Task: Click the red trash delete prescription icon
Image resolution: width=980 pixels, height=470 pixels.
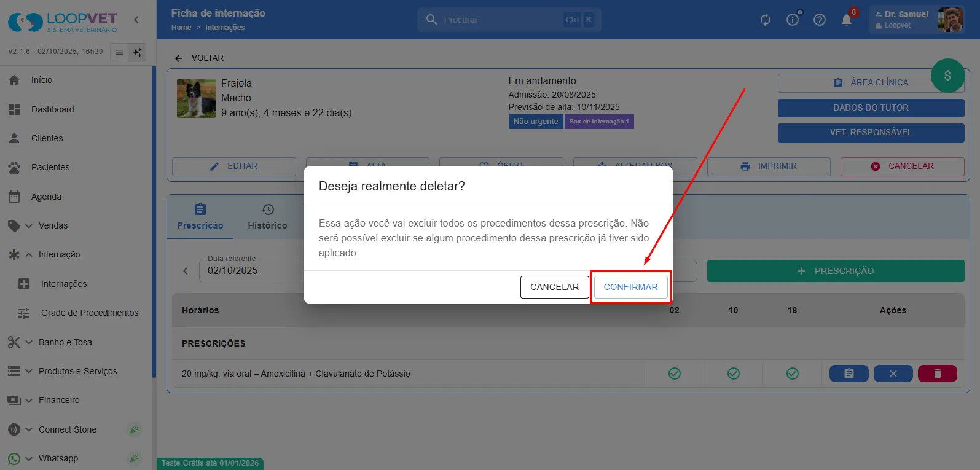Action: (937, 374)
